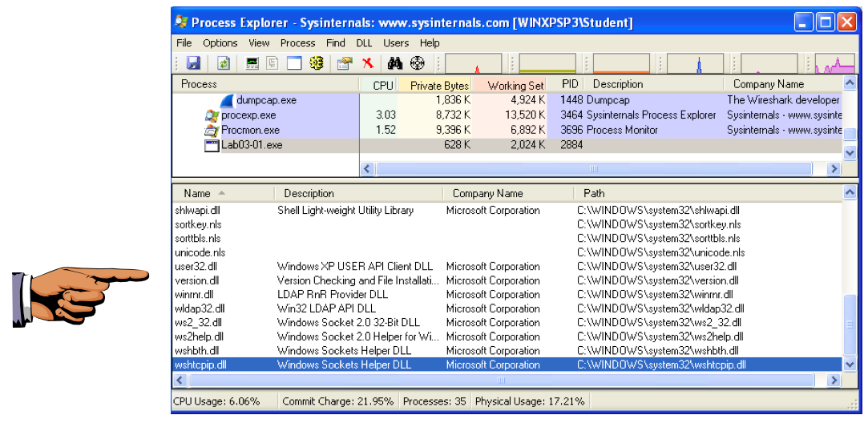Select the sorttbls.nls row
The image size is (868, 423).
507,239
